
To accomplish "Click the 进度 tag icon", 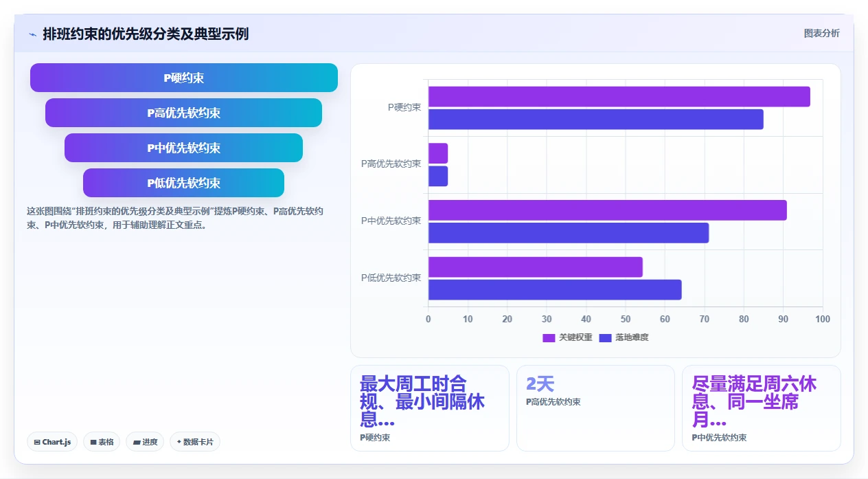I will pos(137,443).
